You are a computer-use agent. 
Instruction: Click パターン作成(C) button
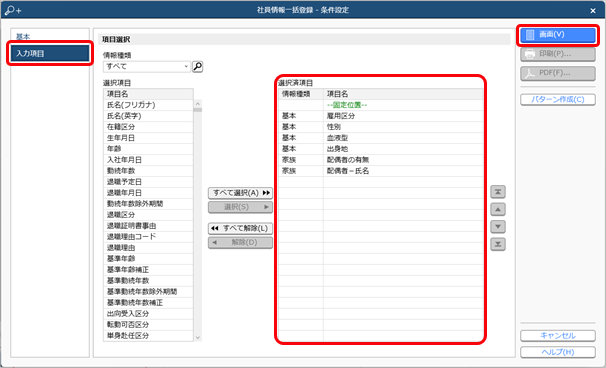click(x=558, y=99)
